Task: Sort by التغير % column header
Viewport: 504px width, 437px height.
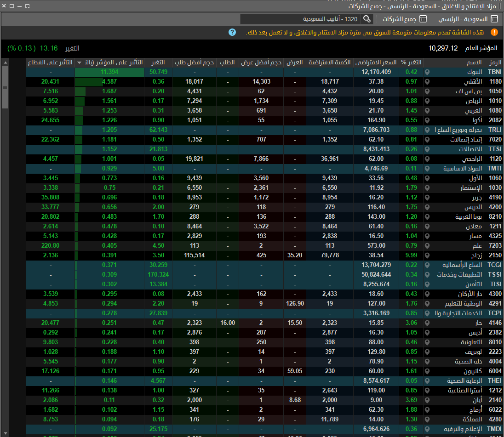Action: coord(411,62)
